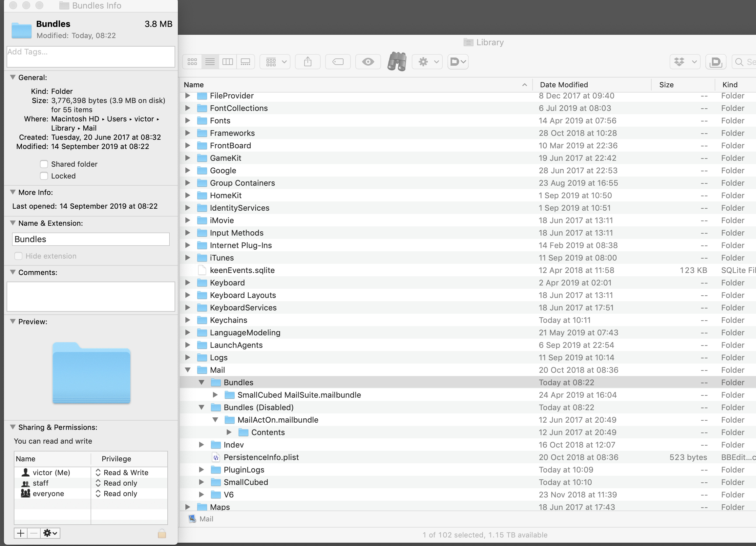
Task: Click the Share toolbar icon
Action: (308, 62)
